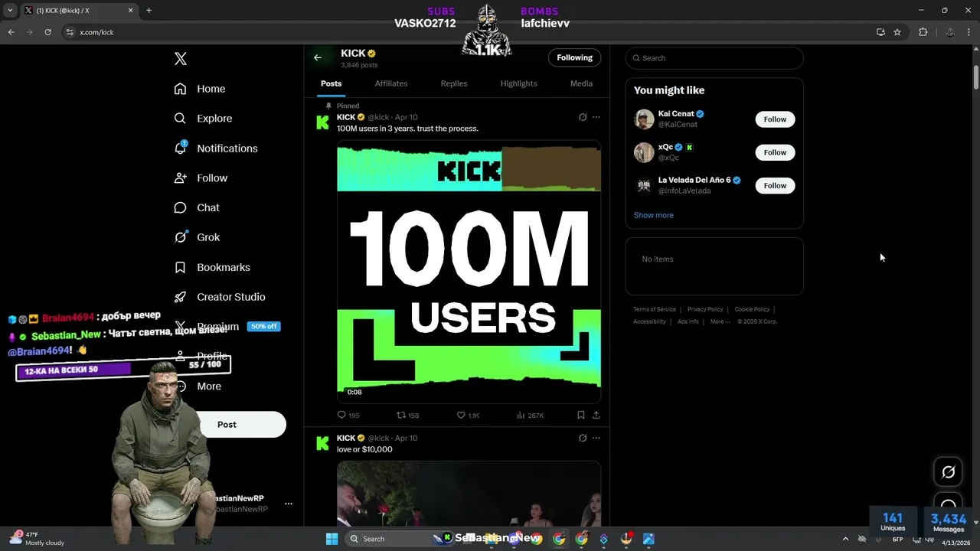Screen dimensions: 980x551
Task: Click the Grok icon on the 100M users post
Action: (583, 117)
